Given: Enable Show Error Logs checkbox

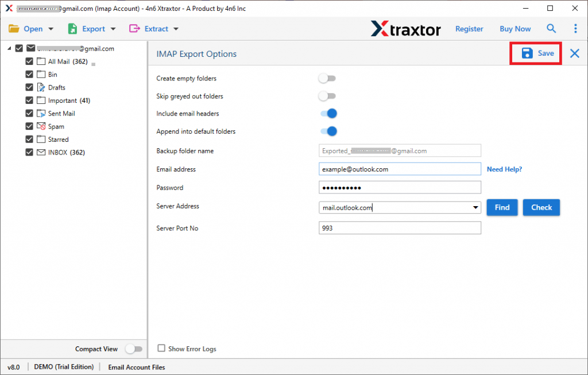Looking at the screenshot, I should pyautogui.click(x=161, y=348).
